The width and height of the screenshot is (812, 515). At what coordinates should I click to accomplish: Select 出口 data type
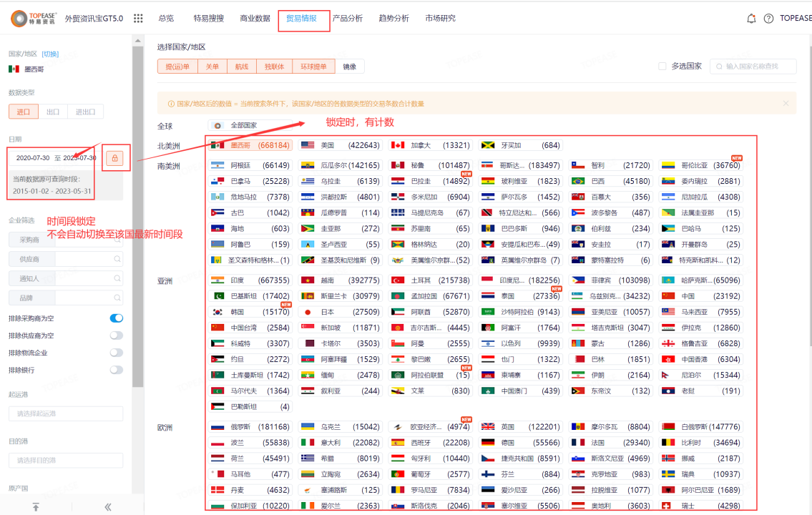click(53, 112)
